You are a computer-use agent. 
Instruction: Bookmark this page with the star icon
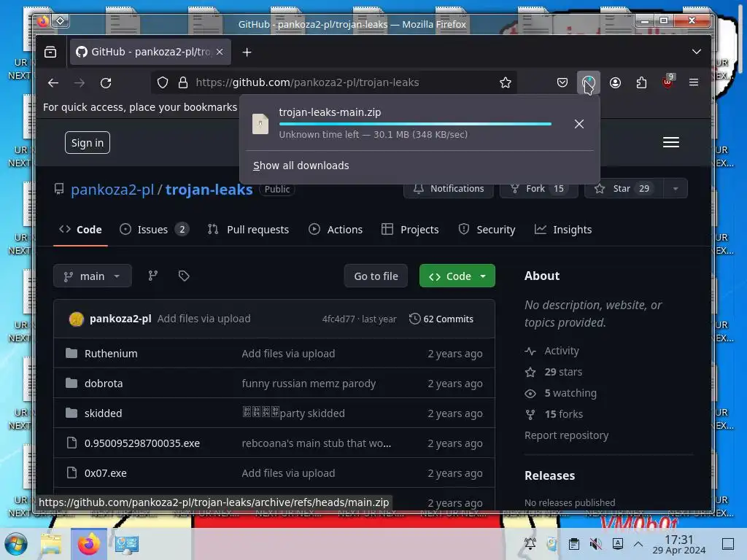pyautogui.click(x=506, y=83)
